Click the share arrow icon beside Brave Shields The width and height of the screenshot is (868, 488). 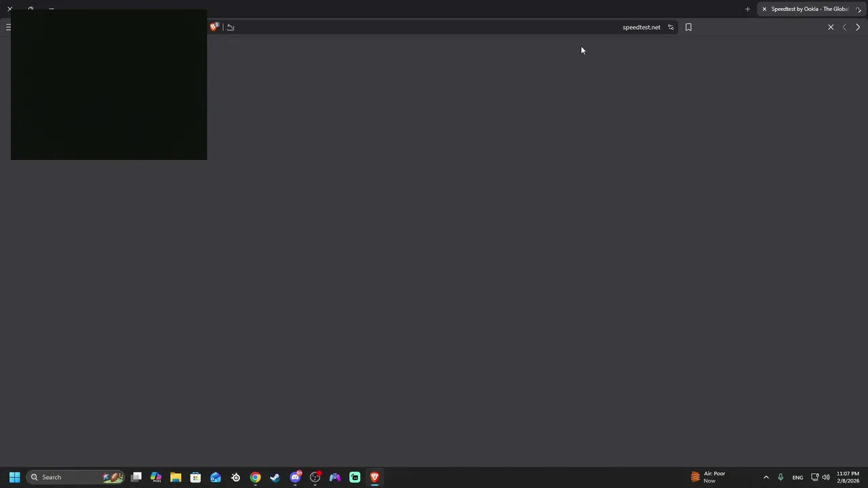pyautogui.click(x=231, y=27)
